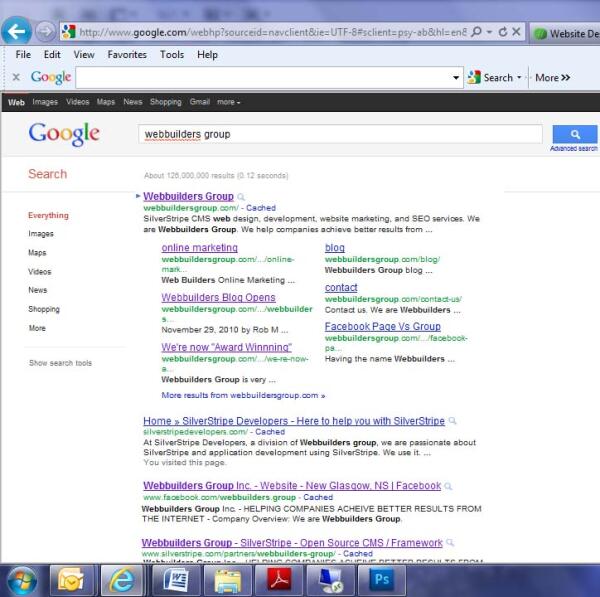Click the Google Toolbar Search button
The image size is (600, 597).
coord(491,78)
